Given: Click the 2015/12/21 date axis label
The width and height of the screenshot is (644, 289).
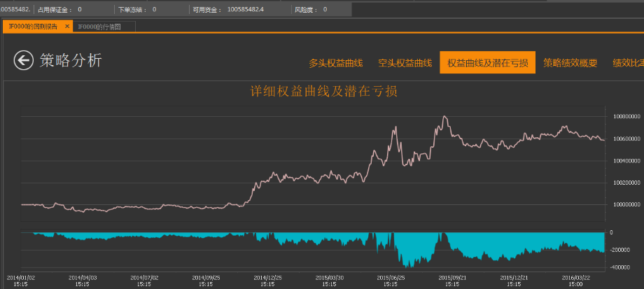Looking at the screenshot, I should click(514, 281).
